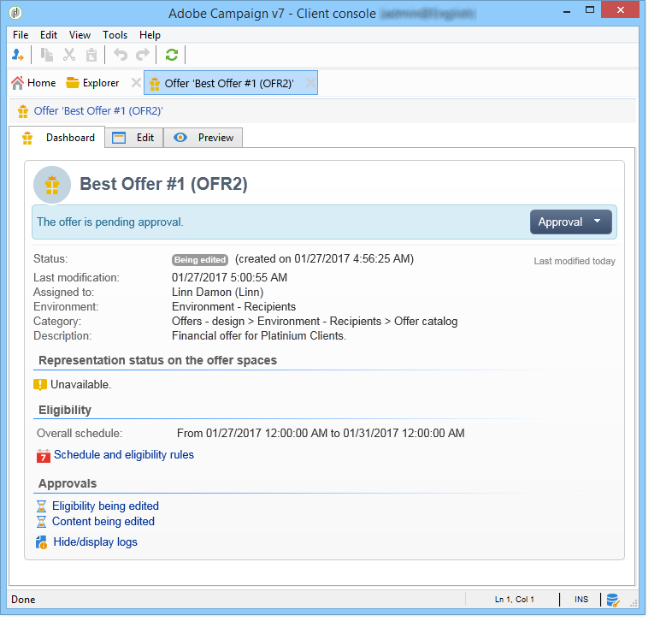This screenshot has height=639, width=672.
Task: Switch to the offer Edit tab
Action: (x=134, y=138)
